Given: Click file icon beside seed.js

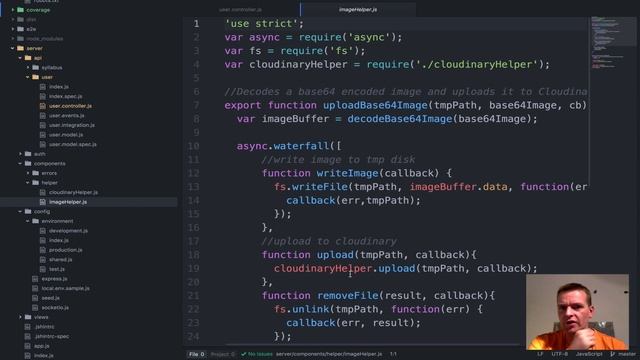Looking at the screenshot, I should tap(35, 298).
